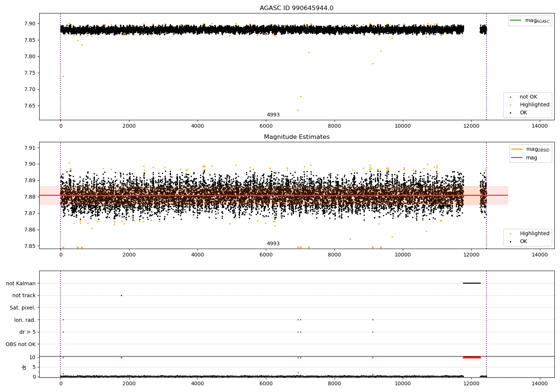This screenshot has height=392, width=560.
Task: Click the '4993' label inside the Magnitude Estimates plot
Action: pos(273,244)
